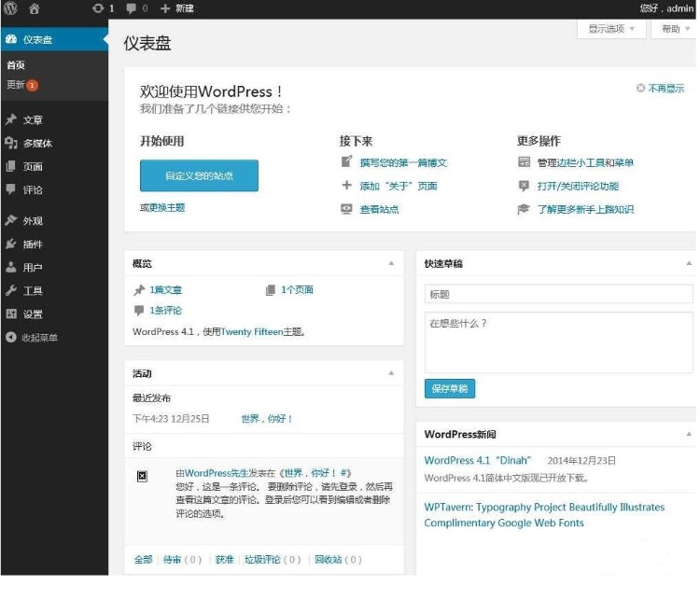Select 仪表盘 in the sidebar
Screen dimensions: 700x600
click(54, 39)
